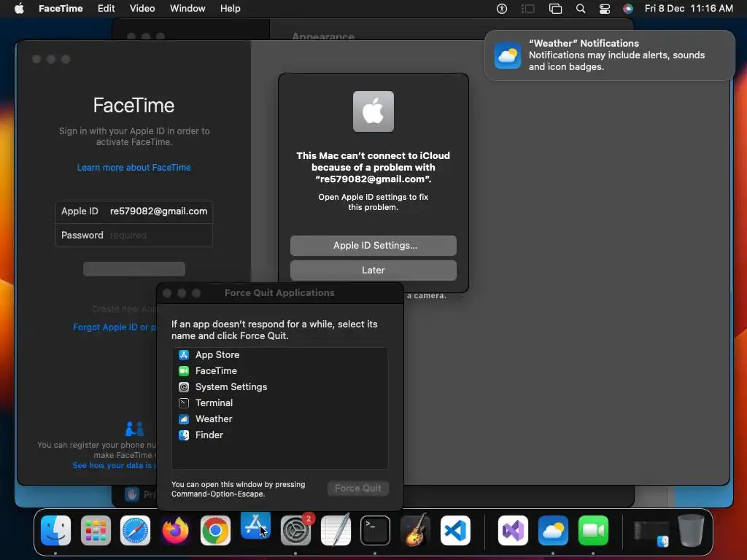Viewport: 747px width, 560px height.
Task: Click the Forgot Apple ID link
Action: pos(115,327)
